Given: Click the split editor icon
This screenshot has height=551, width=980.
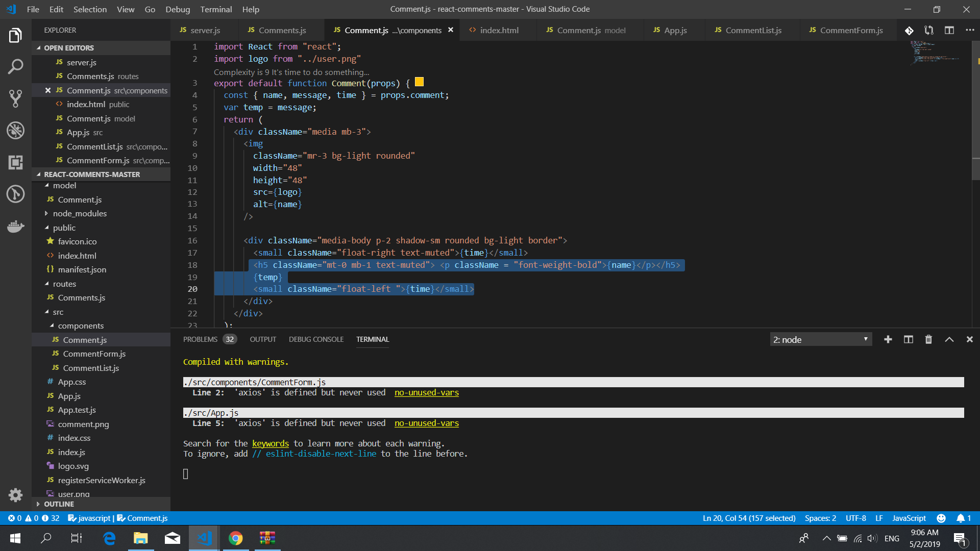Looking at the screenshot, I should tap(949, 30).
